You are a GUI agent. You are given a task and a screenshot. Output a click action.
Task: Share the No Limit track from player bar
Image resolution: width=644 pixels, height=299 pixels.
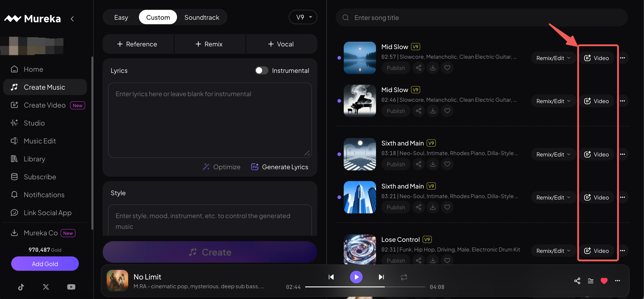pyautogui.click(x=577, y=280)
